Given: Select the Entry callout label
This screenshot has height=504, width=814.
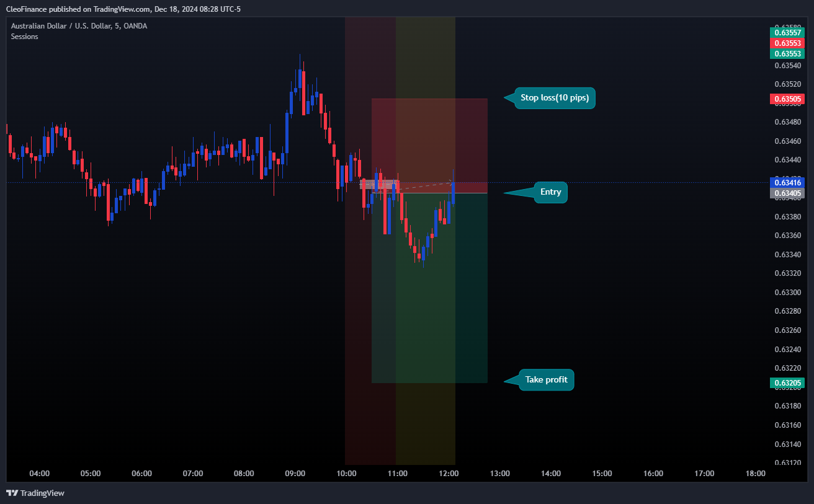Looking at the screenshot, I should coord(550,192).
